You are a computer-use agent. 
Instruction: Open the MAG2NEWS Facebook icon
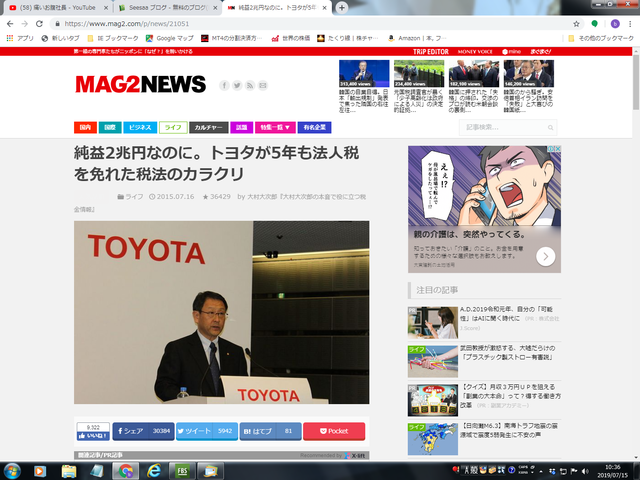point(224,85)
